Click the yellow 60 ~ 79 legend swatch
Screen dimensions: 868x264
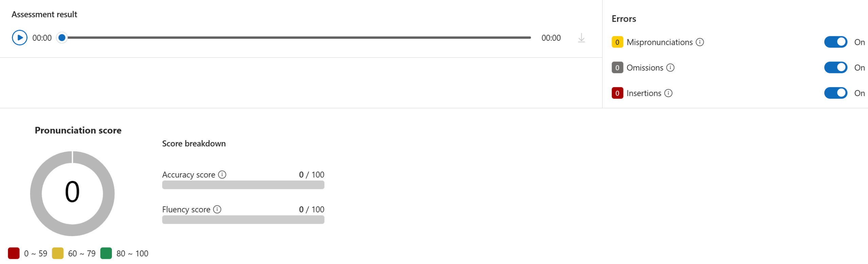tap(58, 253)
